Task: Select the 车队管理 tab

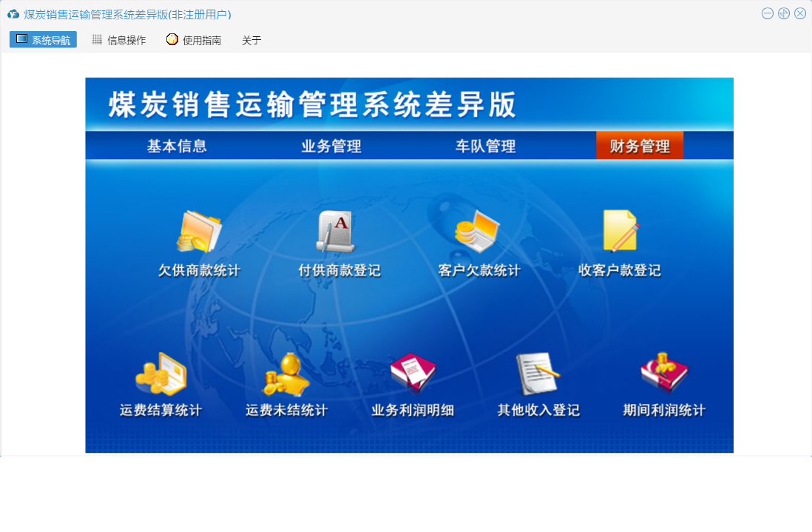Action: point(485,147)
